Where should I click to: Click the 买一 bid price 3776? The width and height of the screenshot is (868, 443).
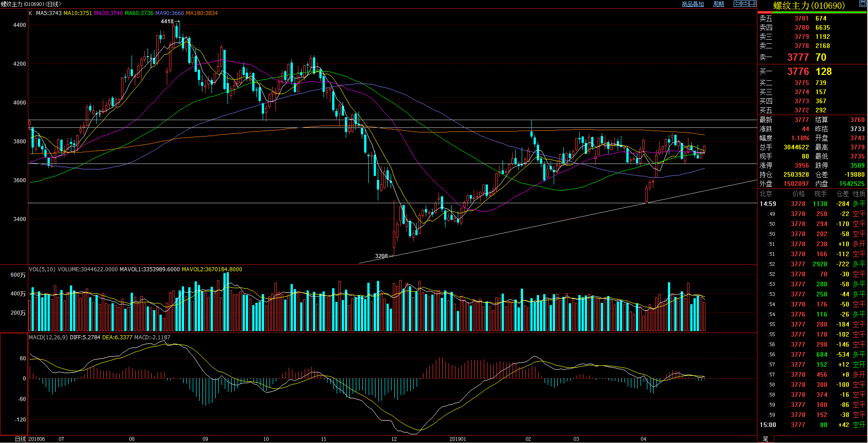click(x=798, y=72)
